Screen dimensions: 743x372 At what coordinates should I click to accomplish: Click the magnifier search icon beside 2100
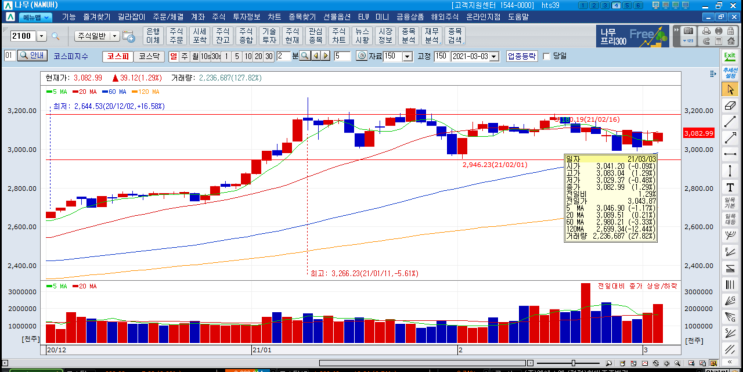coord(55,36)
